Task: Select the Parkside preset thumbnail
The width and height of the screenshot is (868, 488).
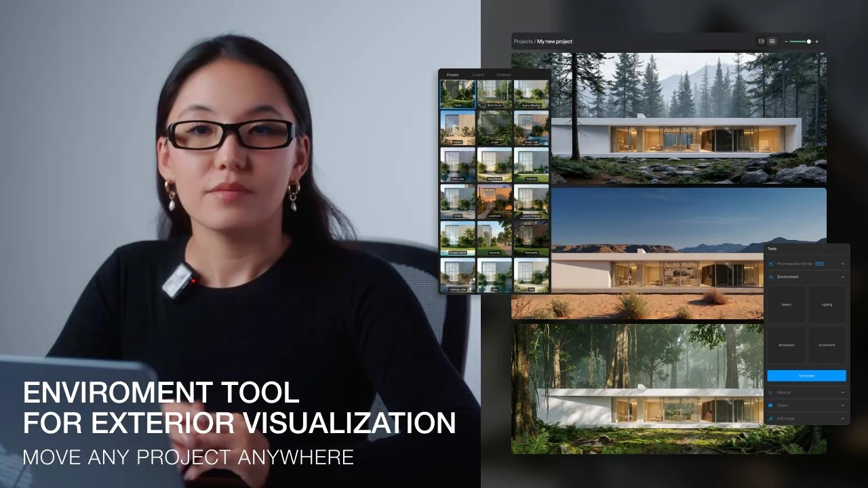Action: pyautogui.click(x=494, y=238)
